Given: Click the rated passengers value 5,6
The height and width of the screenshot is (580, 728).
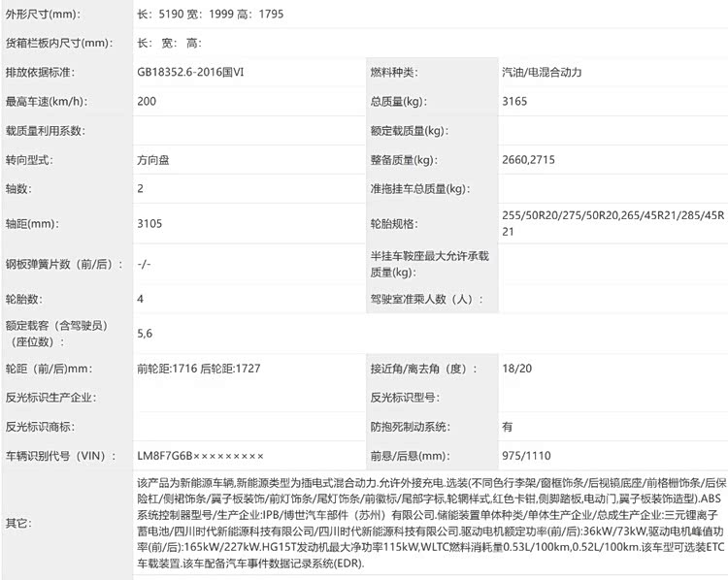Looking at the screenshot, I should pos(145,334).
